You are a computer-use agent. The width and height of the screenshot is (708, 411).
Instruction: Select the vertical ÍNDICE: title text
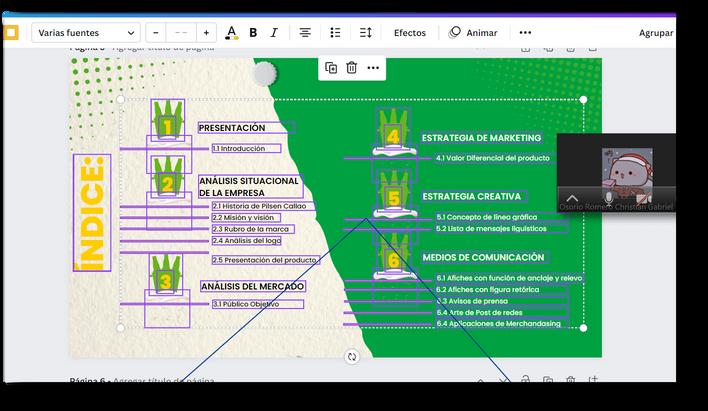click(92, 213)
